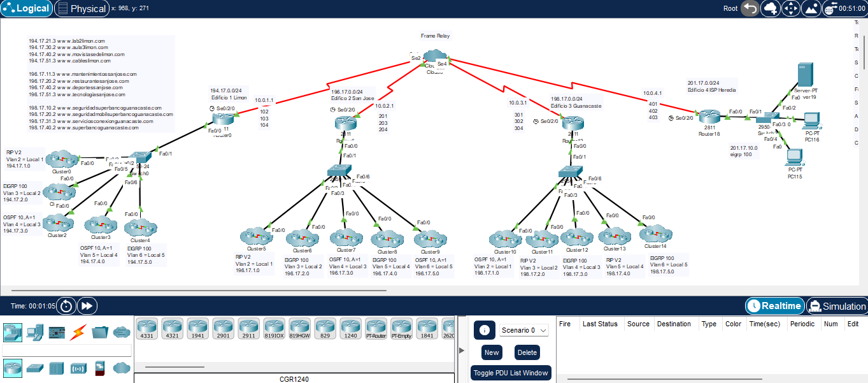Select the Network Devices category icon
The image size is (868, 383).
click(11, 332)
